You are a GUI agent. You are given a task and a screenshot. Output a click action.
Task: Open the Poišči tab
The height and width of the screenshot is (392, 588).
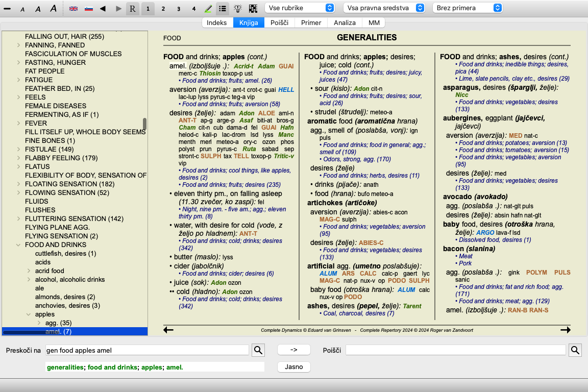279,22
